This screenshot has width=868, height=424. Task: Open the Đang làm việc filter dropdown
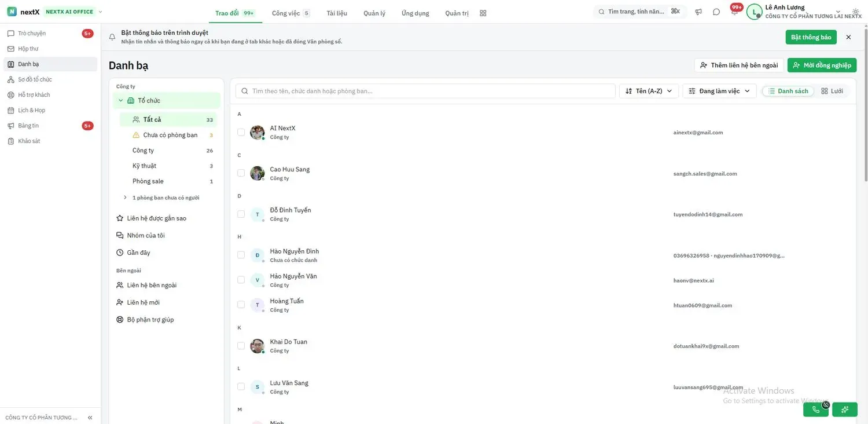(x=719, y=91)
